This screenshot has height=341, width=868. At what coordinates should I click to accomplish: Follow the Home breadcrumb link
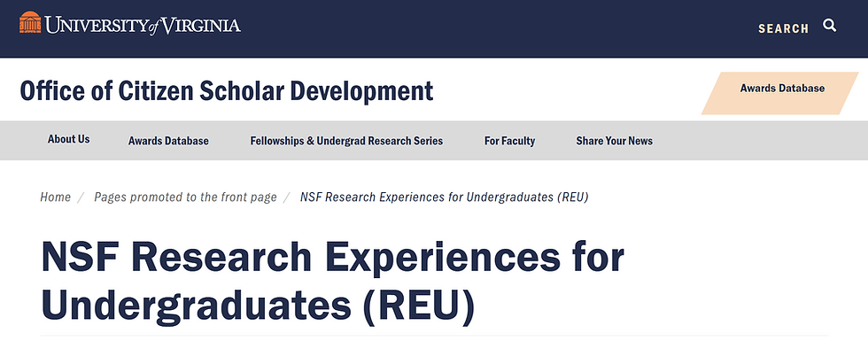pos(55,197)
